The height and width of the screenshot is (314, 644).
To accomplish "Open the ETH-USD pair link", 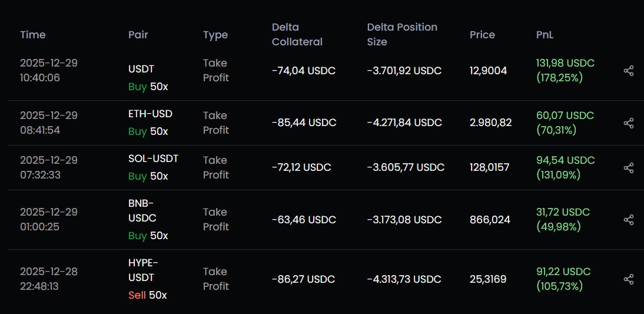I will pyautogui.click(x=150, y=114).
